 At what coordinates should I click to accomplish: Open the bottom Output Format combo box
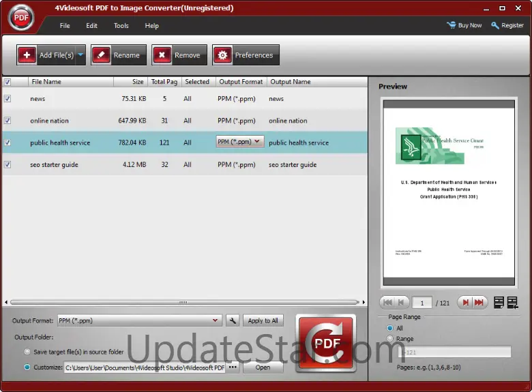click(x=139, y=320)
